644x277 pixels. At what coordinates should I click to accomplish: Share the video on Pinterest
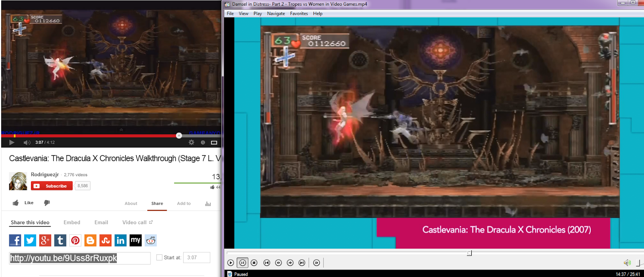(x=75, y=241)
